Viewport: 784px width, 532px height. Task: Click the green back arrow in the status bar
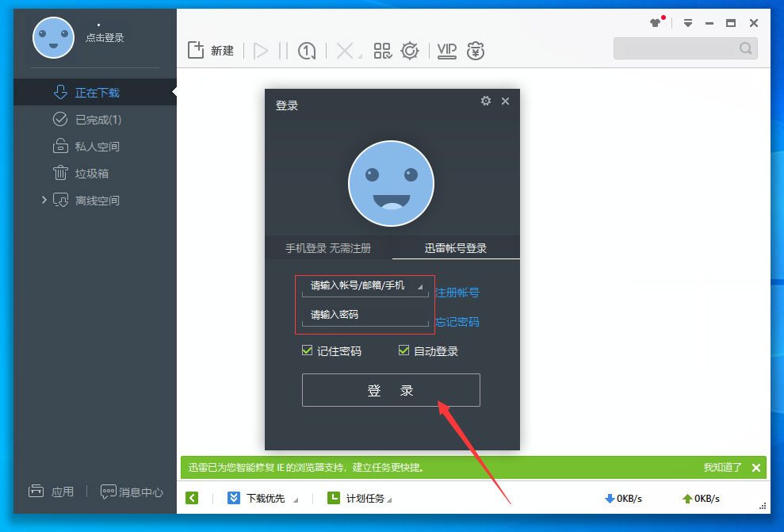click(191, 498)
